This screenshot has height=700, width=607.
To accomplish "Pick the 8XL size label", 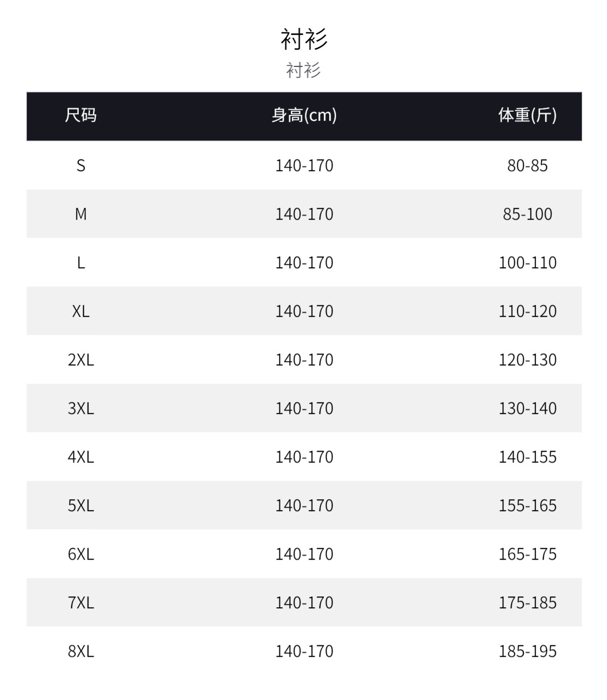I will pyautogui.click(x=81, y=651).
